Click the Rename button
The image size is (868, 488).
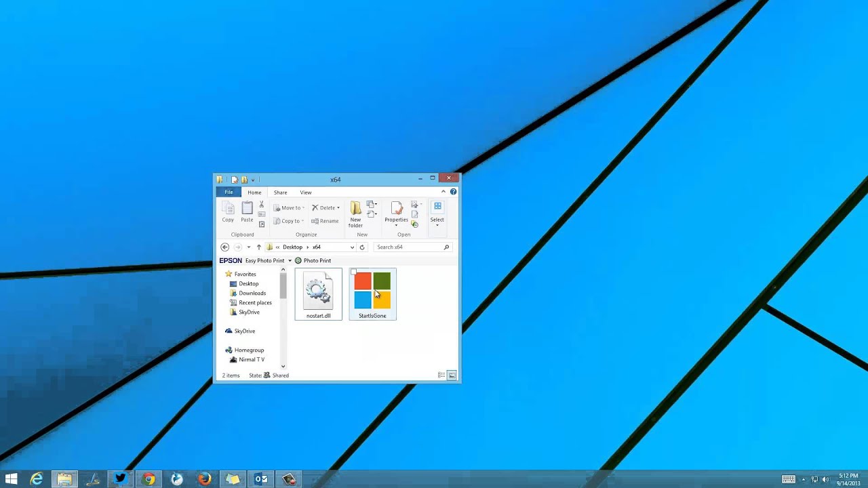click(x=325, y=221)
